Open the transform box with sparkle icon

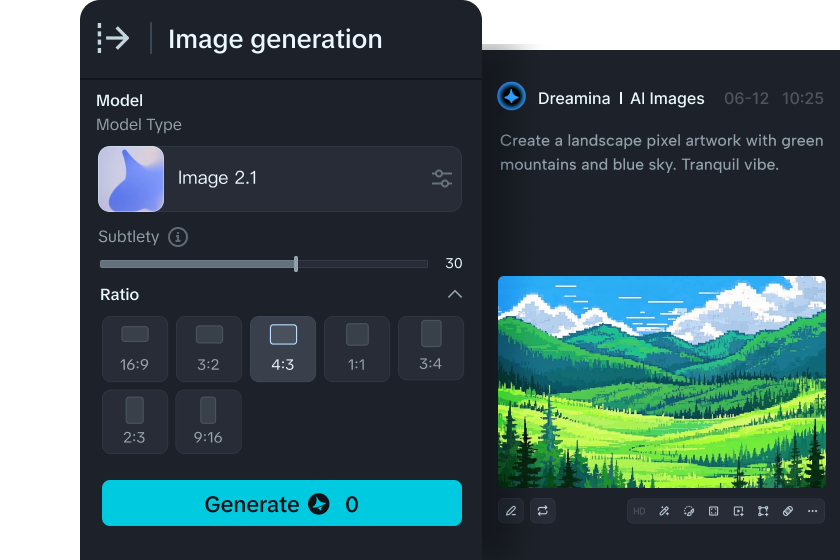[x=763, y=511]
